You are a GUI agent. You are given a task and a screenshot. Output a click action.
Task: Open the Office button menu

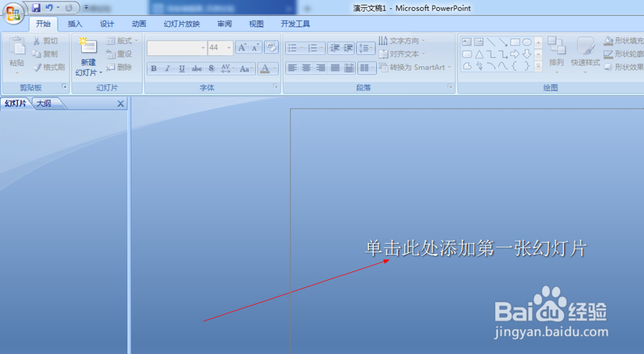(13, 13)
